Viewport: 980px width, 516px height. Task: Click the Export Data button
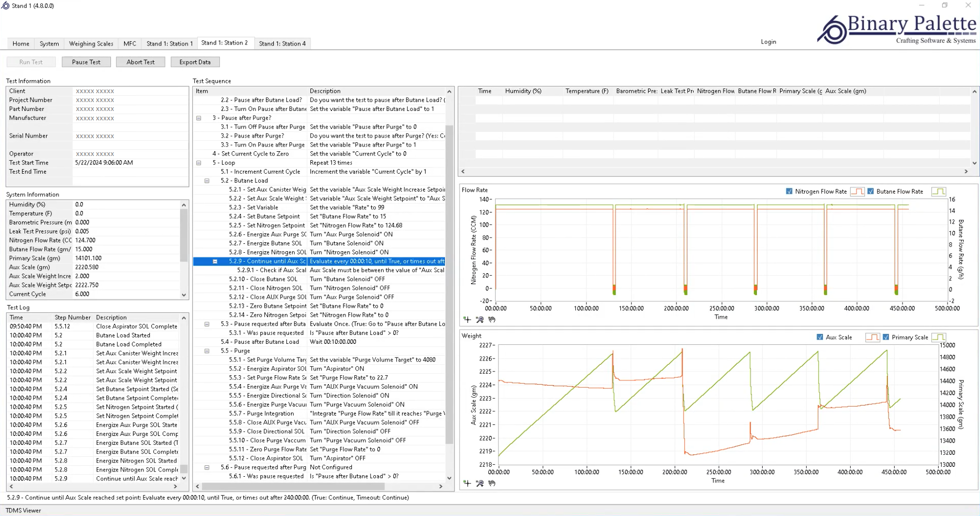pos(195,62)
